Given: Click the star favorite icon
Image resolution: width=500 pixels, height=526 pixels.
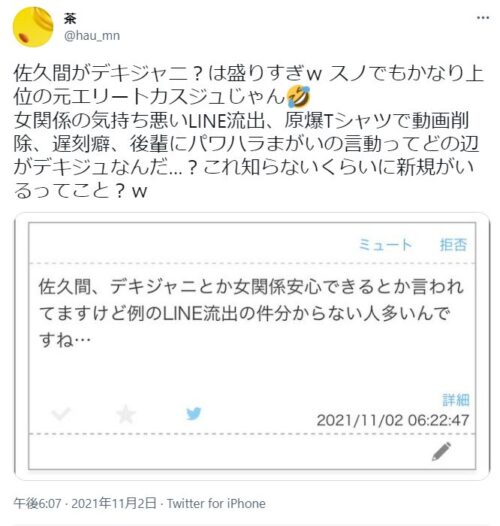Looking at the screenshot, I should coord(126,414).
